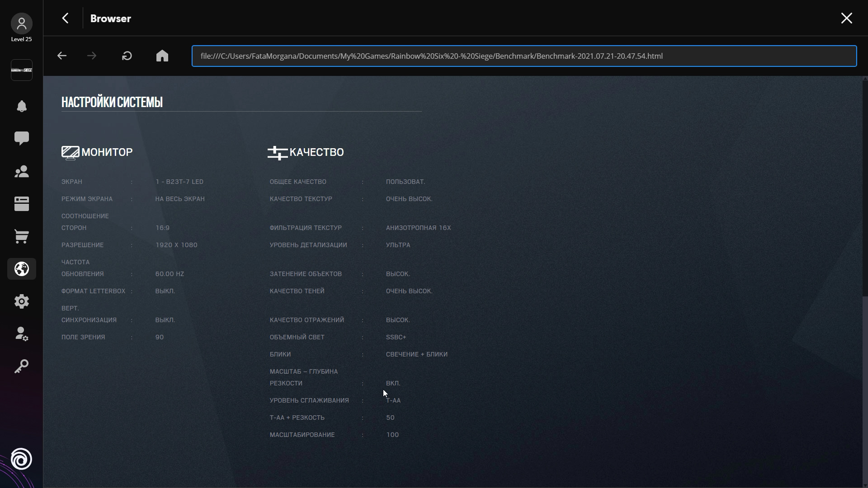Navigate forward in browser

coord(92,56)
